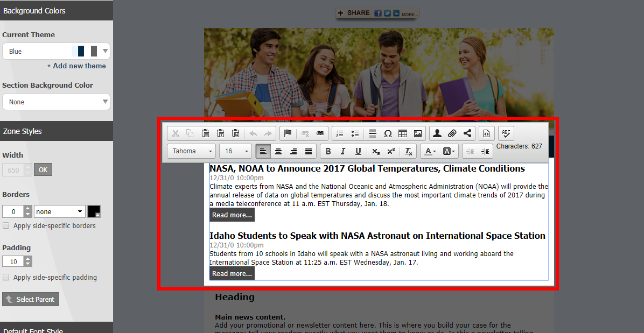Click the person personalization icon

pyautogui.click(x=437, y=133)
